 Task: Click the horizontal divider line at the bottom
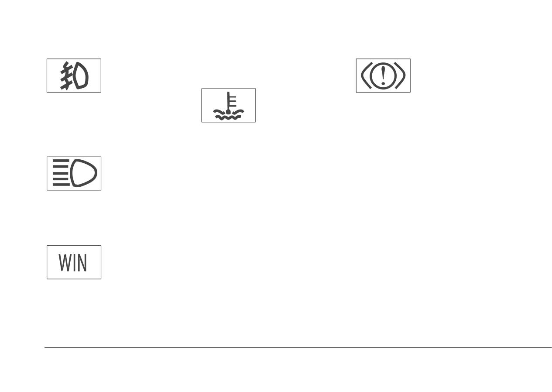point(298,347)
